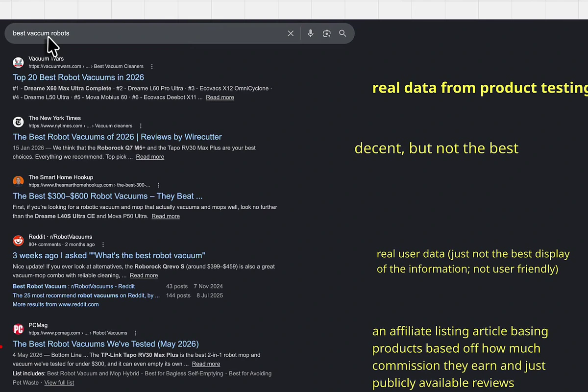The image size is (588, 392).
Task: Open 'The Best $300–$600 Robot Vacuums' result
Action: pos(107,196)
